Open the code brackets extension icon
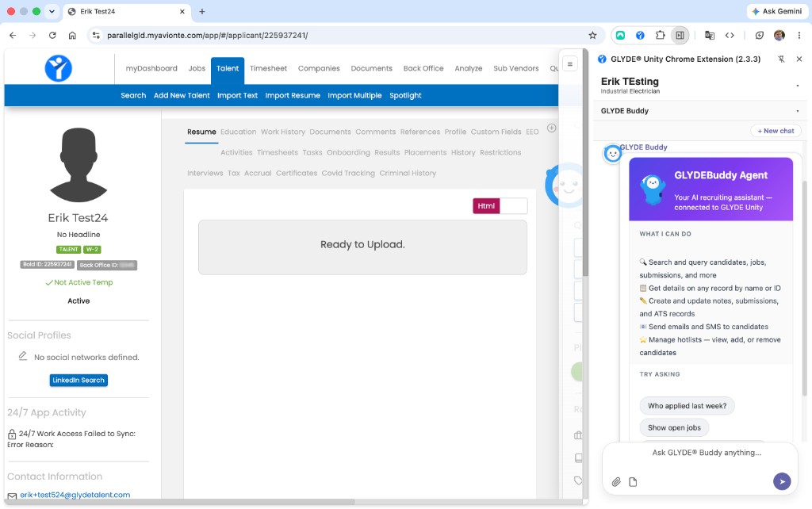Image resolution: width=812 pixels, height=509 pixels. (x=730, y=35)
